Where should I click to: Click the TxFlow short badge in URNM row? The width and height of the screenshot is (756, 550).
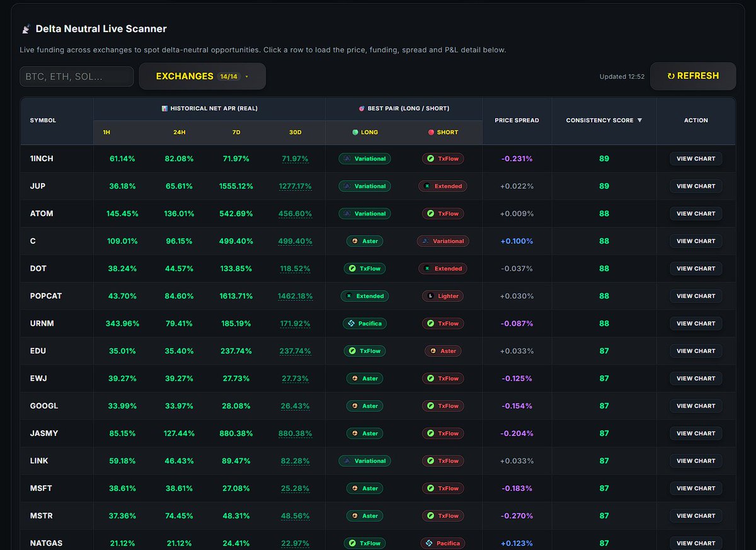point(443,323)
